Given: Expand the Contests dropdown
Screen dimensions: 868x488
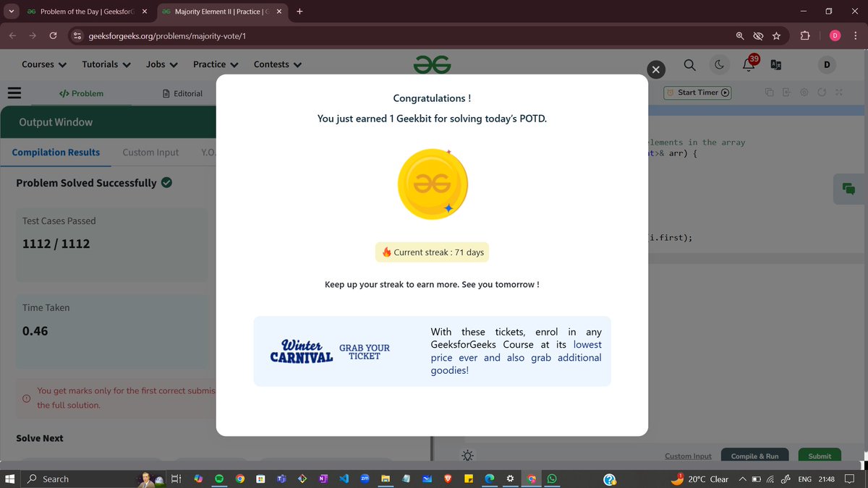Looking at the screenshot, I should (x=278, y=64).
